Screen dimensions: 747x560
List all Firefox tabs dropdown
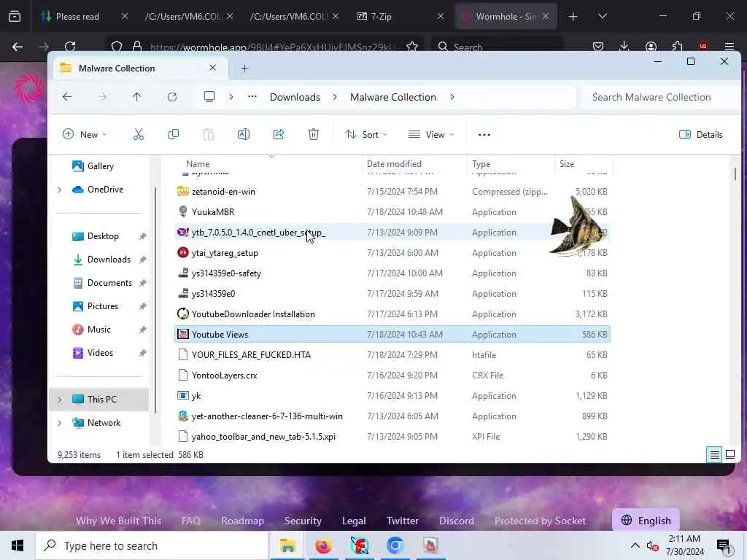602,17
